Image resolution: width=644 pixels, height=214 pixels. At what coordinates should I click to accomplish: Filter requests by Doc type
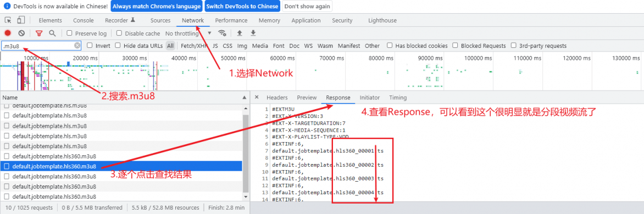pyautogui.click(x=294, y=46)
